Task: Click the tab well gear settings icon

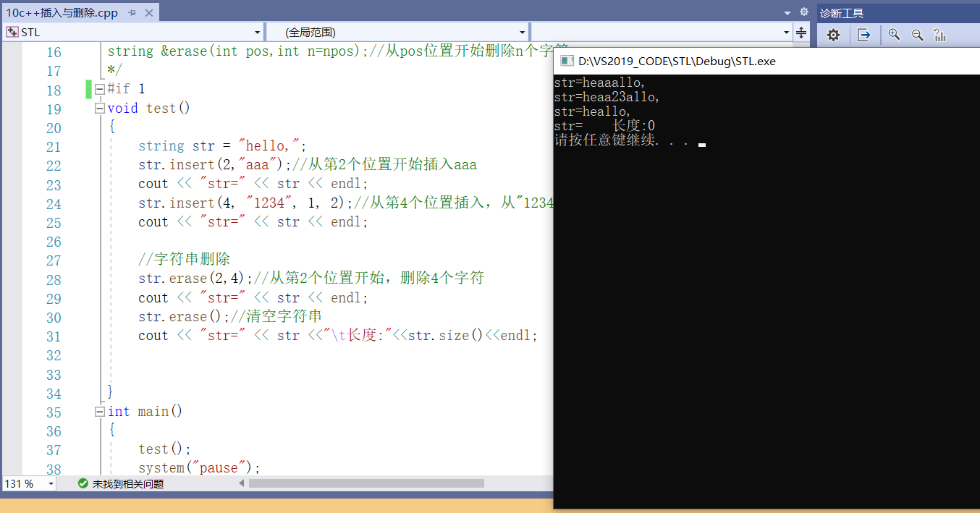Action: pyautogui.click(x=803, y=12)
